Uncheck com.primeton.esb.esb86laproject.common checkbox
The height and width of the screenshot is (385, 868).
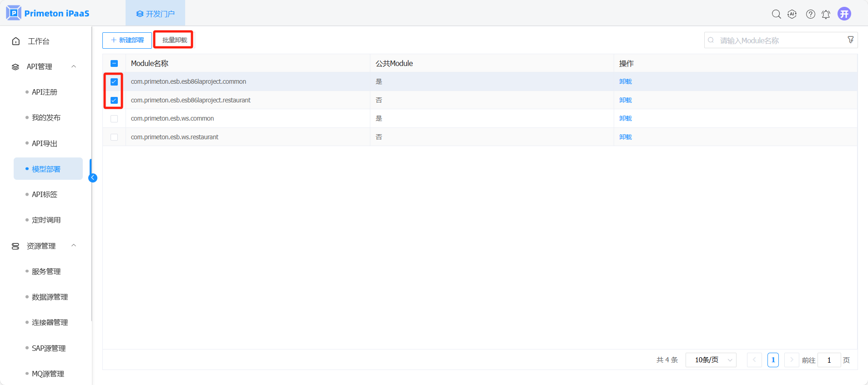coord(114,82)
